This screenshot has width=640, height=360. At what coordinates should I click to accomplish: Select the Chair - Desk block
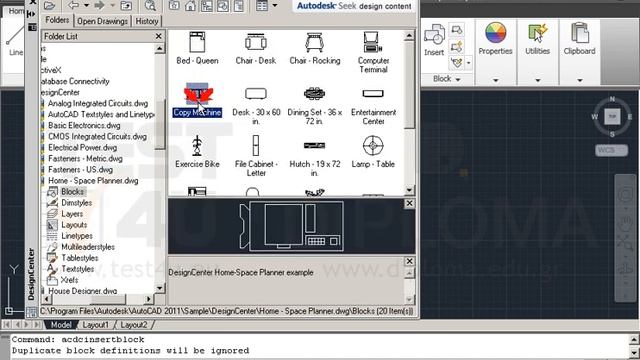pyautogui.click(x=256, y=48)
